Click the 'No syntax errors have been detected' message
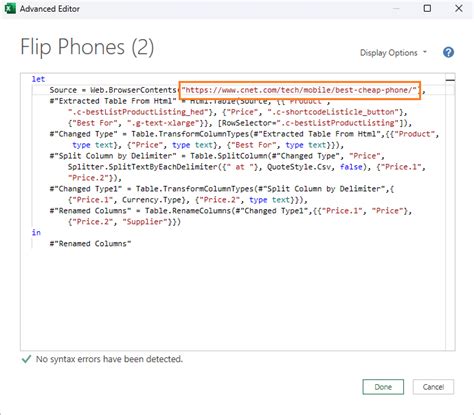Screen dimensions: 474x415 pyautogui.click(x=109, y=359)
